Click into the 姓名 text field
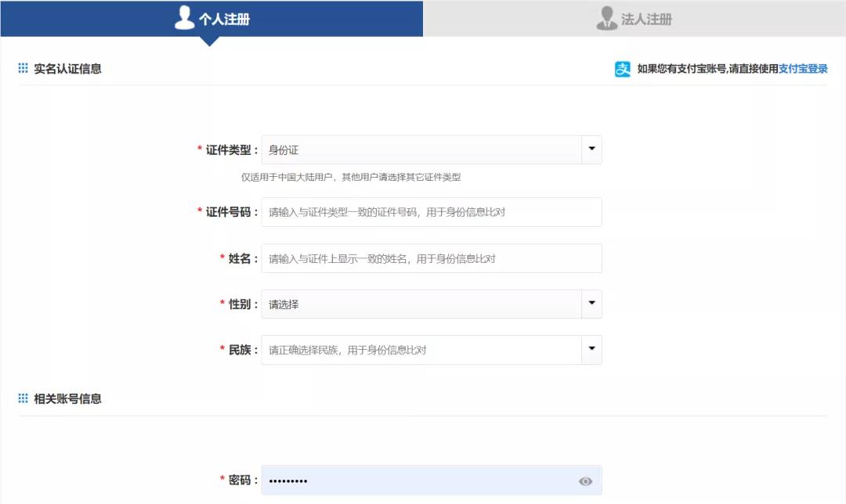The image size is (846, 504). (431, 258)
